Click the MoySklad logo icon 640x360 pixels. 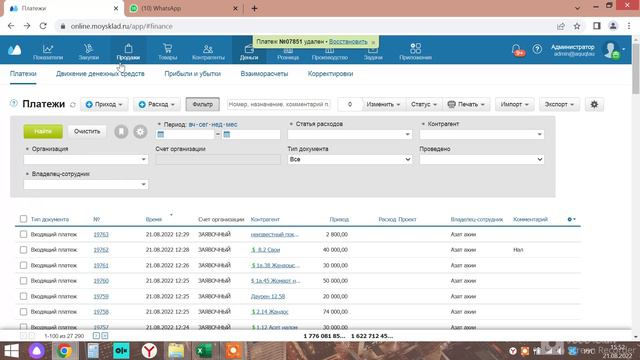(x=14, y=50)
